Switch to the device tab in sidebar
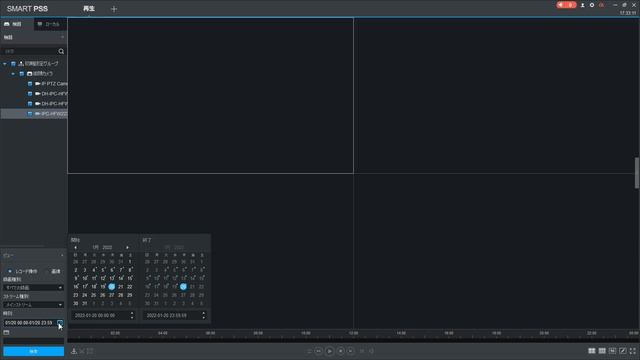 17,24
